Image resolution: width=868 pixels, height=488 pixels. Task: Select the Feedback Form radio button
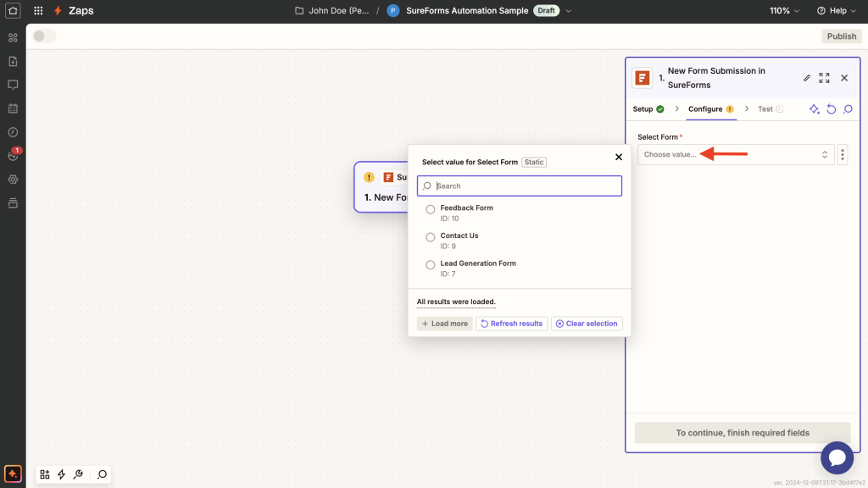tap(431, 208)
